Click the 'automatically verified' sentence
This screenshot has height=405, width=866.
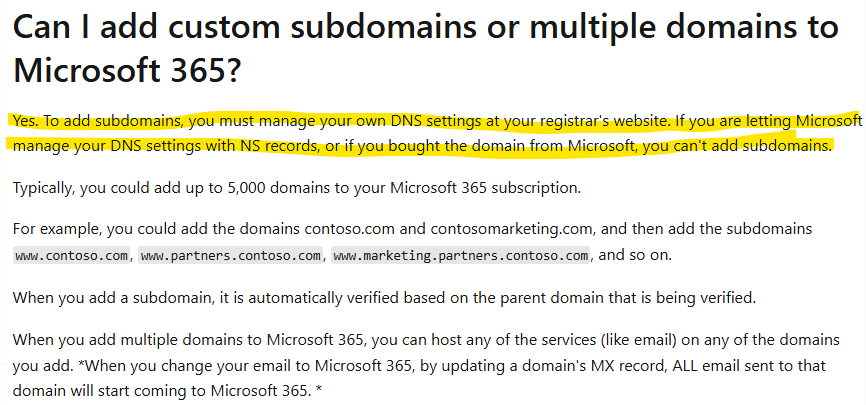point(384,299)
